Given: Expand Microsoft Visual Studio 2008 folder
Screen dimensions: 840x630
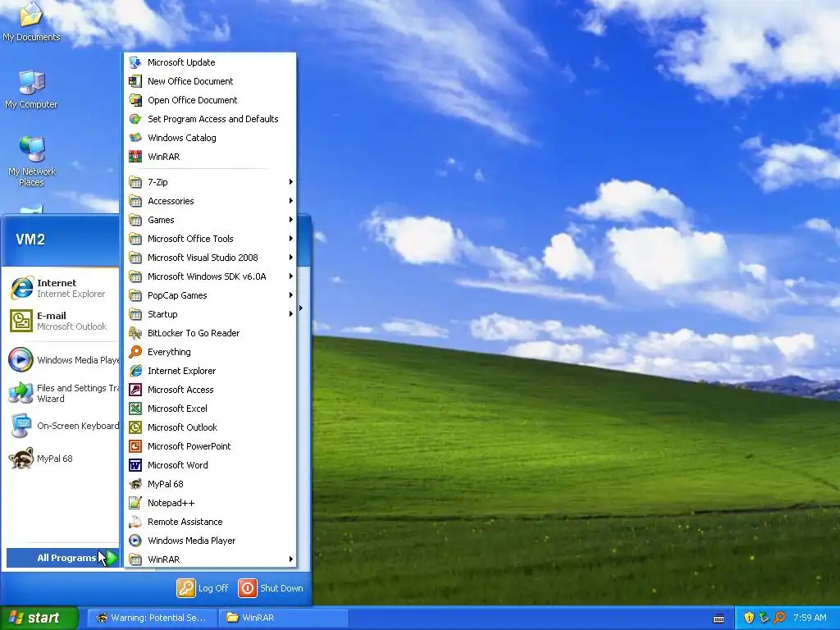Looking at the screenshot, I should pyautogui.click(x=209, y=258).
